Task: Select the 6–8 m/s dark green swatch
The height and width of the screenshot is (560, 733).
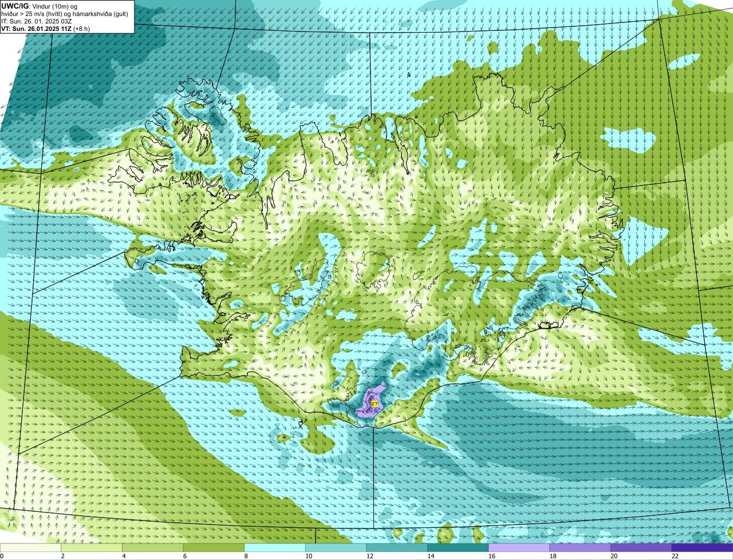Action: 214,548
